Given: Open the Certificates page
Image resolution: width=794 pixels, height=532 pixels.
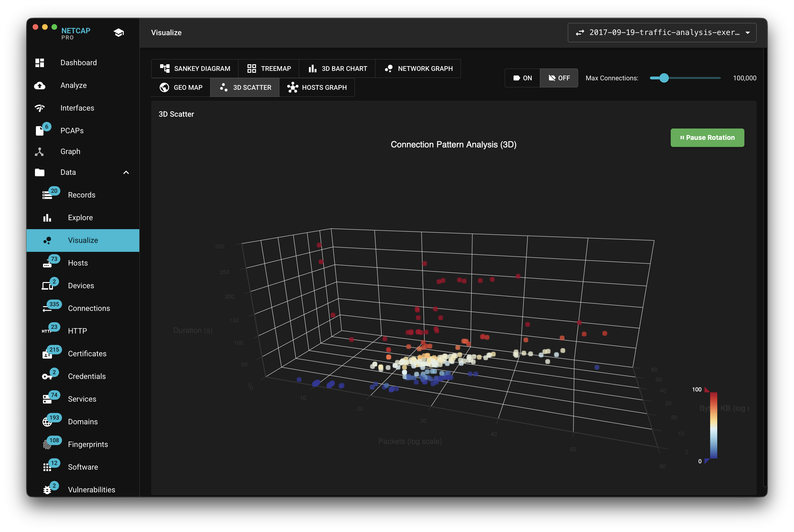Looking at the screenshot, I should tap(83, 354).
